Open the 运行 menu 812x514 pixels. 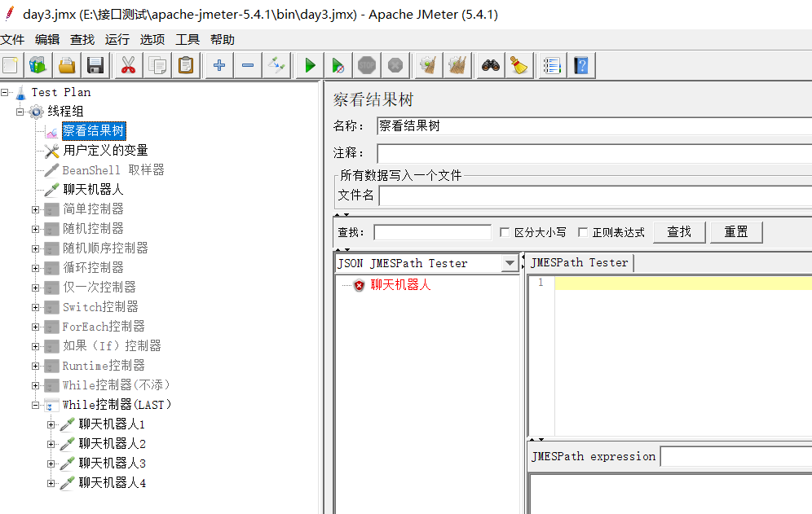click(x=117, y=40)
